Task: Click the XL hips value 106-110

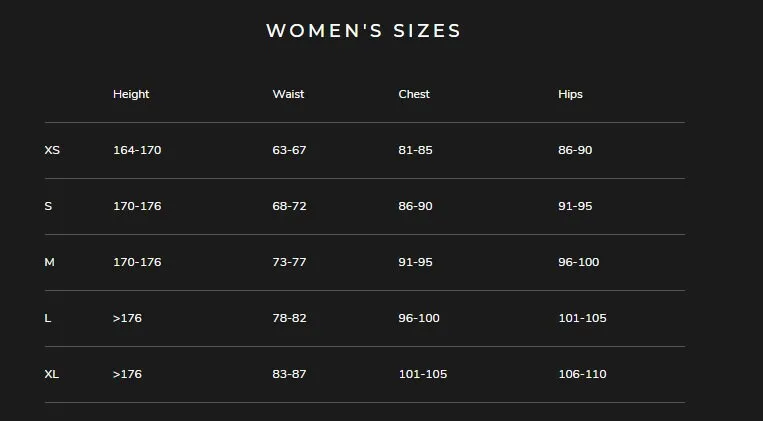Action: [x=582, y=374]
